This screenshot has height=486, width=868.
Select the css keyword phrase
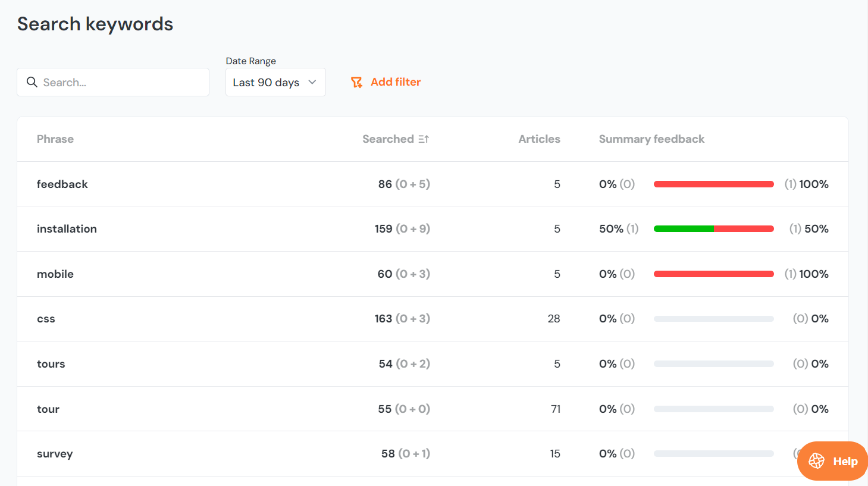[x=46, y=319]
